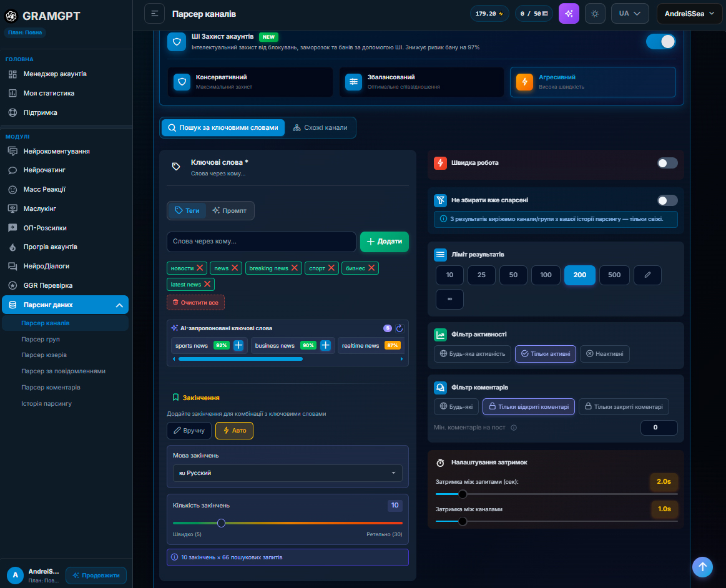The width and height of the screenshot is (726, 588).
Task: Select the "Консервативний" protection mode
Action: [x=250, y=82]
